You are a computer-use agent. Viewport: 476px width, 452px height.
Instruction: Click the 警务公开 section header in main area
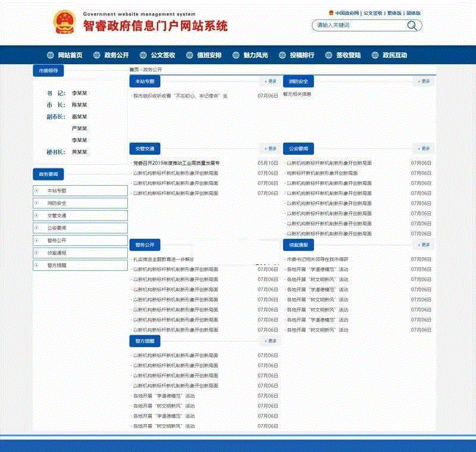(145, 245)
